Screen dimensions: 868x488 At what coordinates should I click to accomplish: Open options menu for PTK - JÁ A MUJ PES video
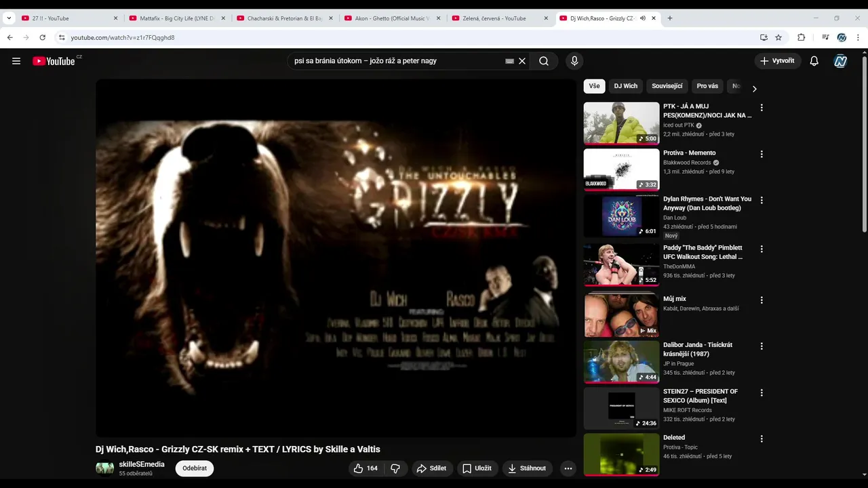(x=762, y=108)
